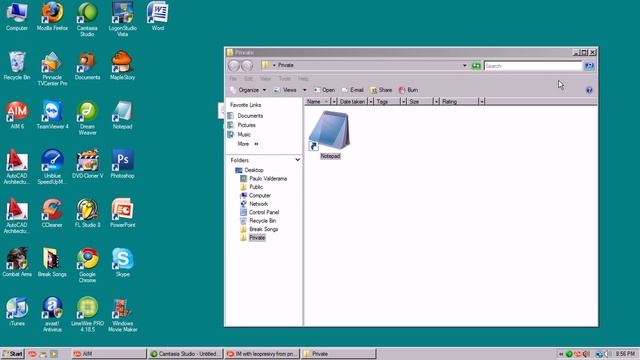Open the Tools menu in Explorer
The width and height of the screenshot is (640, 360).
point(284,79)
